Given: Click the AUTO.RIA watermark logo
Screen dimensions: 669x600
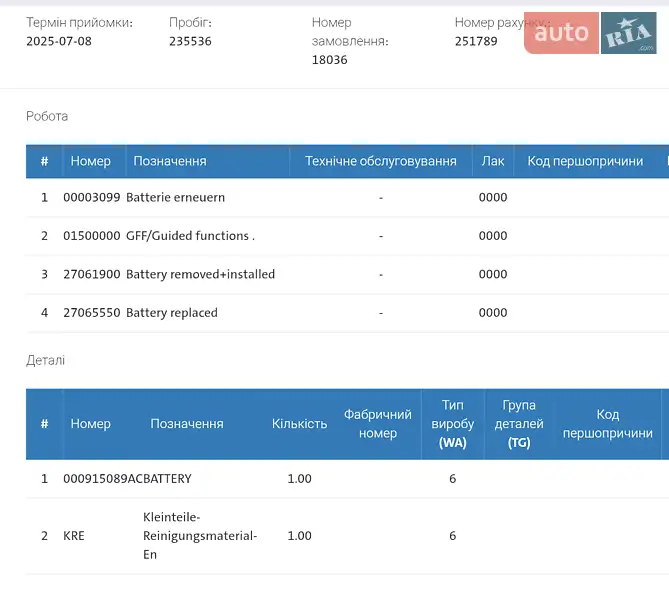Looking at the screenshot, I should 590,33.
